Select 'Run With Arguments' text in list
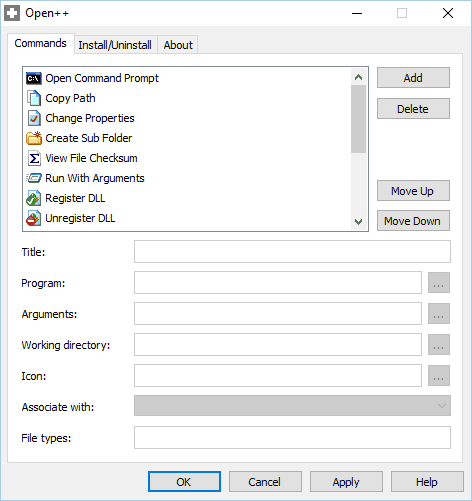Image resolution: width=472 pixels, height=501 pixels. click(x=95, y=178)
